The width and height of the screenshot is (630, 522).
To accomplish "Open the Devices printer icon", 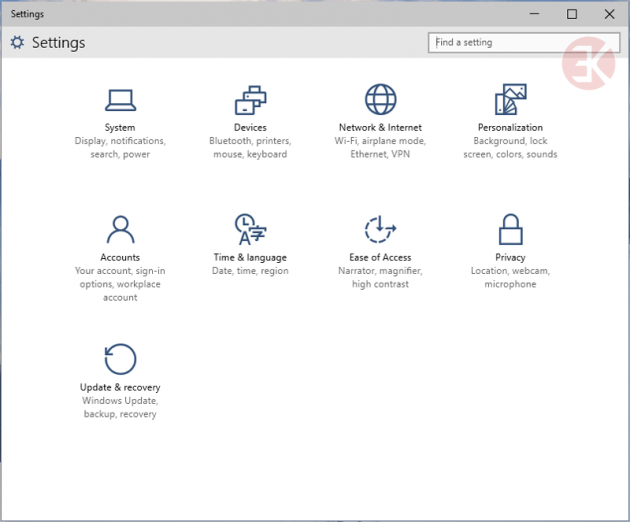I will (x=250, y=100).
